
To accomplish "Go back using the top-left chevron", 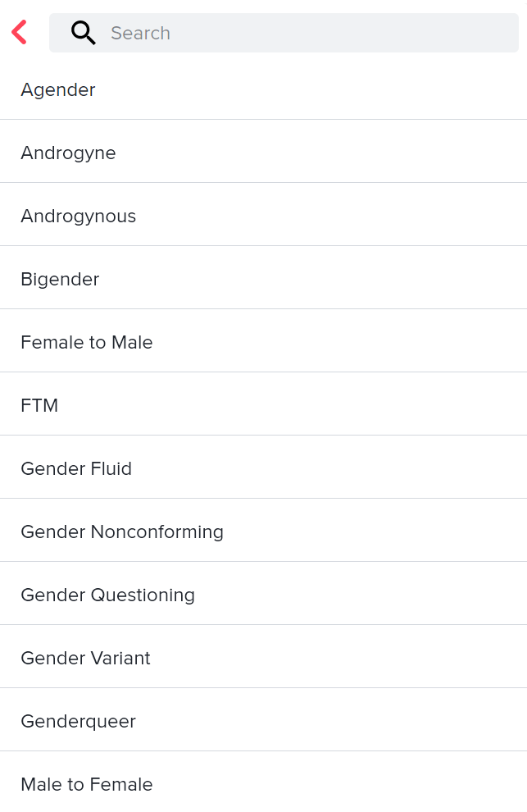I will 20,33.
